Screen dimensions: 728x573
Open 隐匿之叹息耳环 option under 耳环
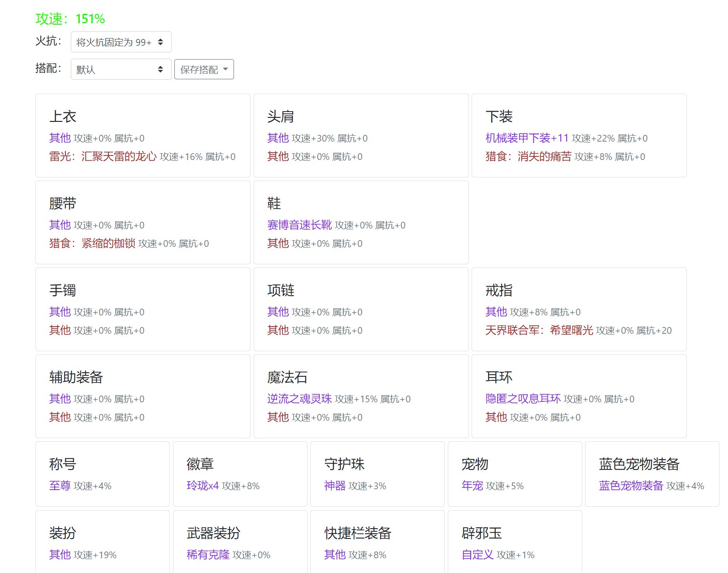pos(523,399)
